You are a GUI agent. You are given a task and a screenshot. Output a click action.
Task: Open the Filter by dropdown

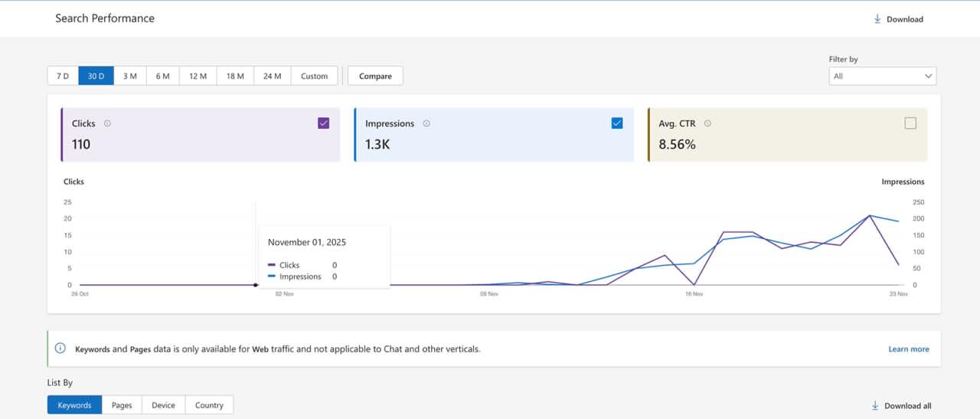882,76
